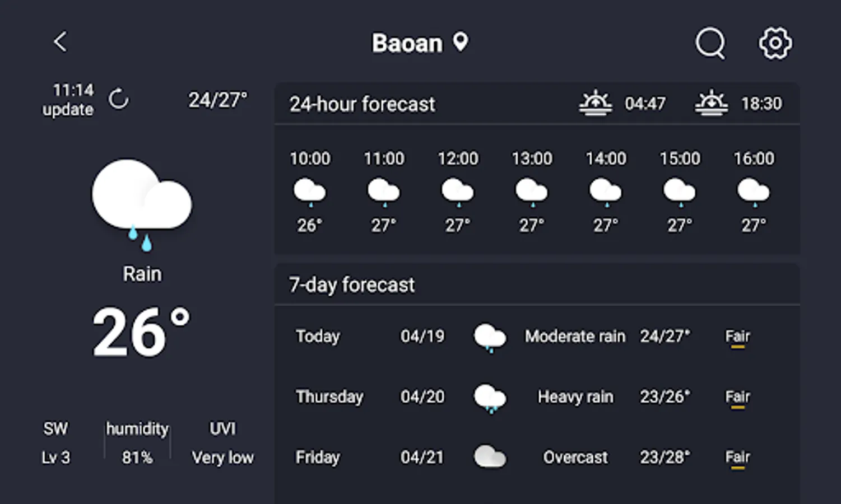Click Fair air quality link for Today
Image resolution: width=841 pixels, height=504 pixels.
(737, 337)
